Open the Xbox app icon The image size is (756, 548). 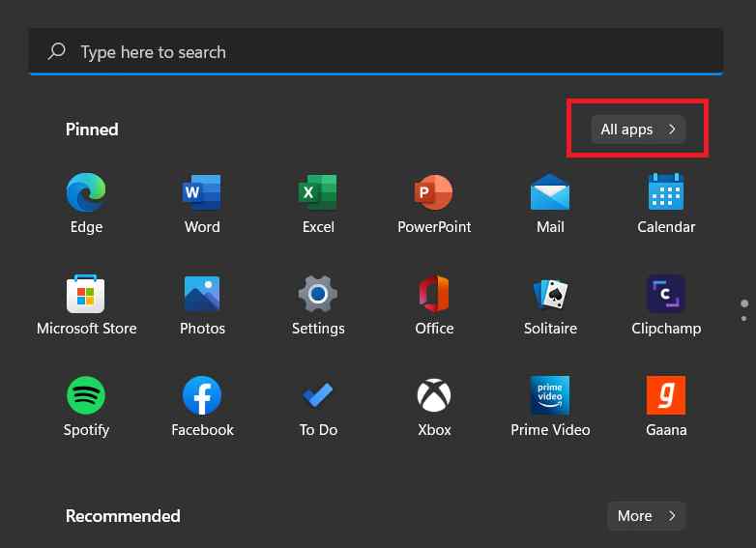pyautogui.click(x=434, y=395)
